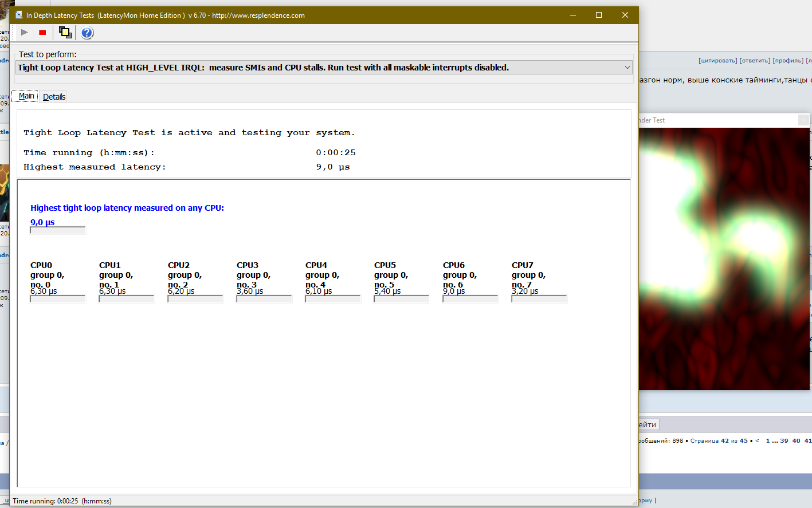Click the CPU4 latency progress bar
Viewport: 812px width, 508px height.
tap(333, 299)
